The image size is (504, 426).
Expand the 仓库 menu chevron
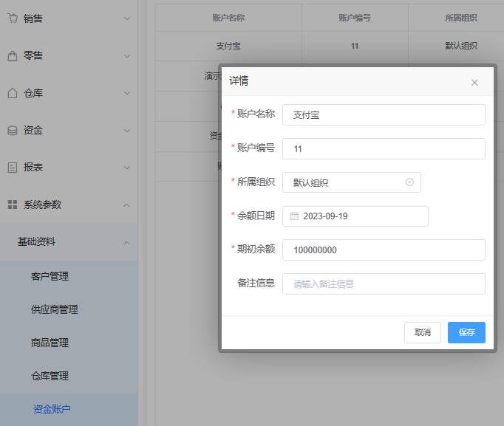[127, 93]
